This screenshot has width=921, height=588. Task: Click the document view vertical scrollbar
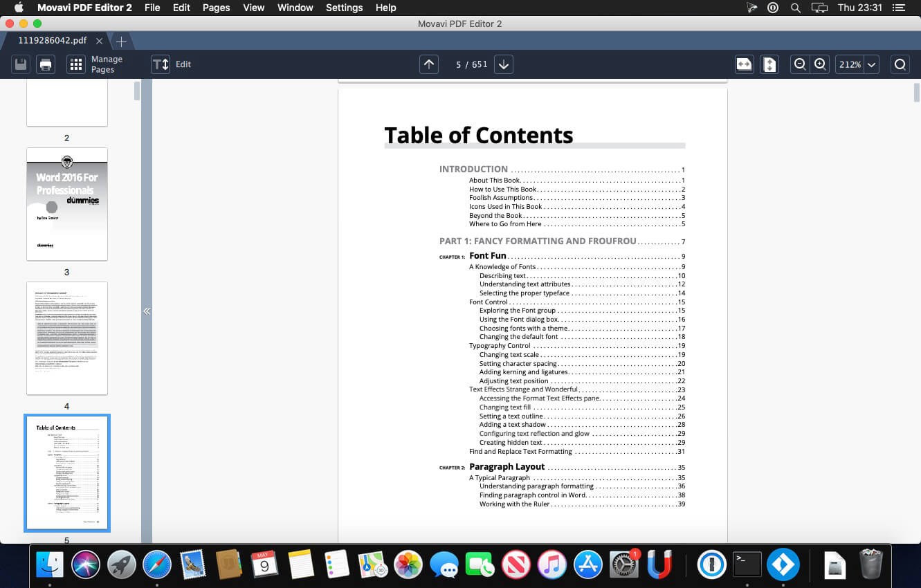[917, 92]
